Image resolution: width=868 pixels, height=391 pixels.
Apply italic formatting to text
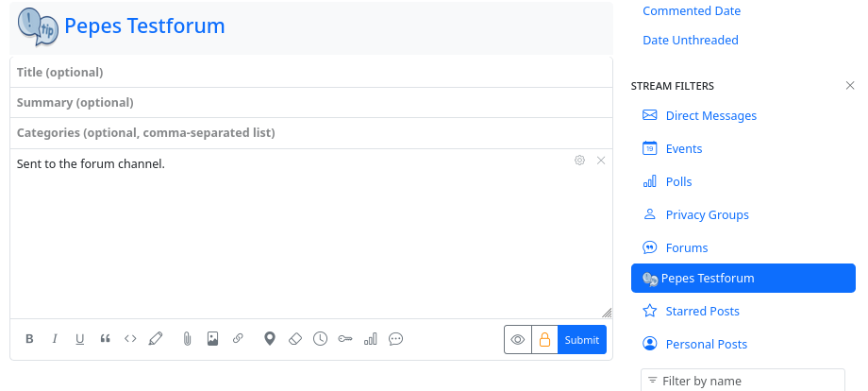pos(55,339)
